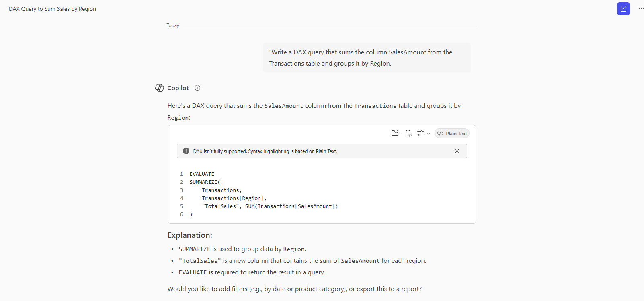
Task: Click the Transactions[Region] code line
Action: click(x=234, y=198)
